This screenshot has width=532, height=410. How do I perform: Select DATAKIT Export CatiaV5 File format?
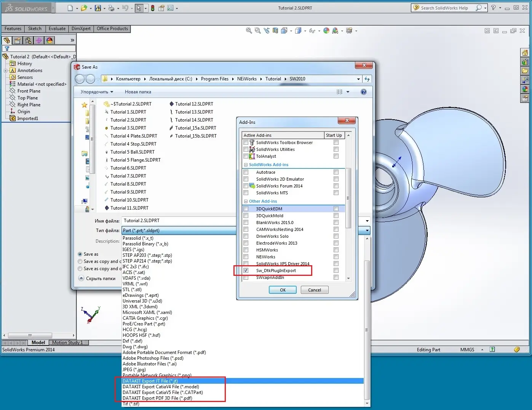click(163, 392)
